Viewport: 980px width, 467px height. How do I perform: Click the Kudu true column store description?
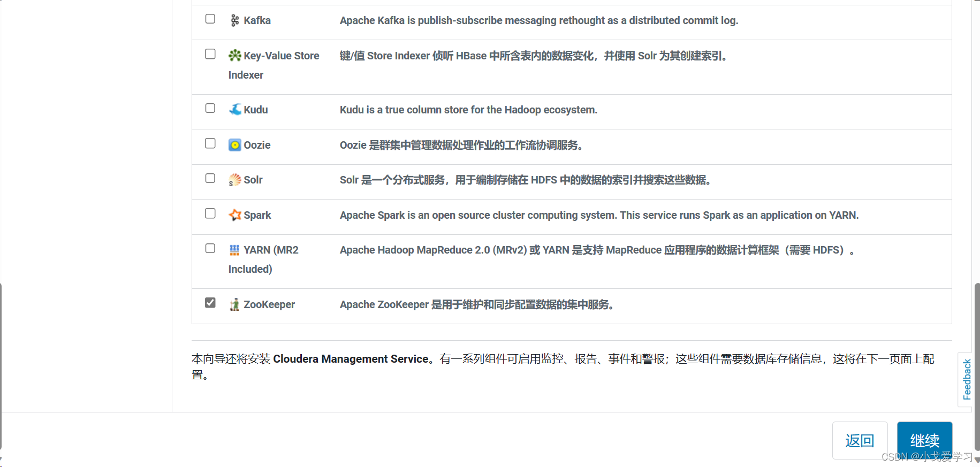click(x=468, y=110)
